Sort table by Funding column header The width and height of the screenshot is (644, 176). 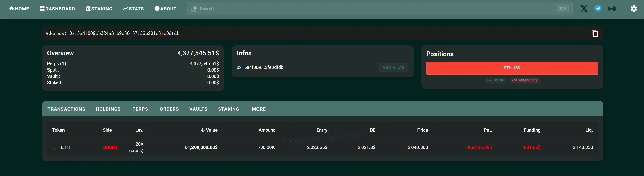coord(532,130)
